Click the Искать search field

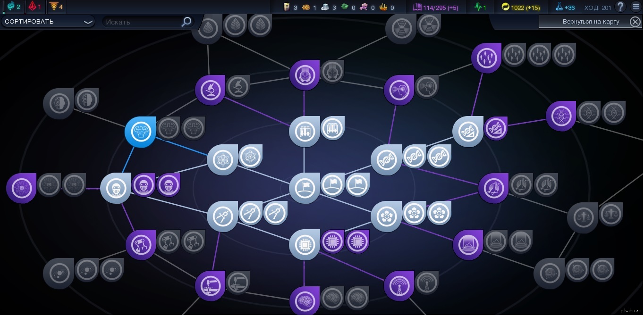click(x=142, y=22)
